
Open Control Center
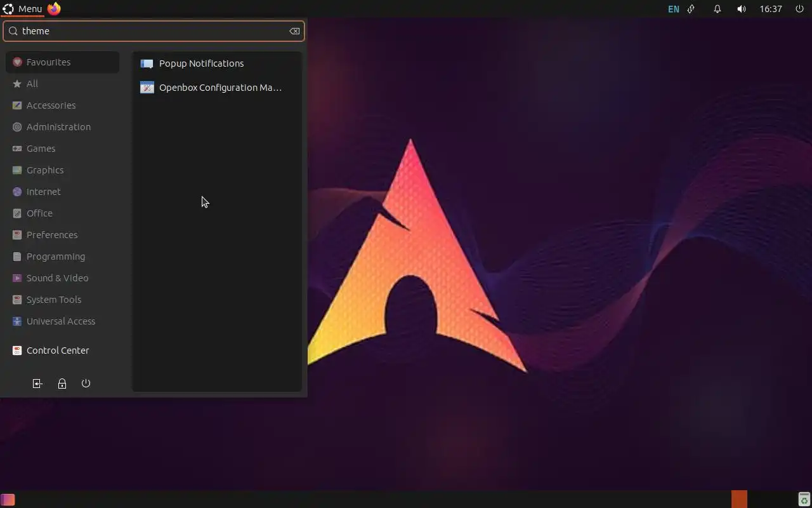[62, 351]
